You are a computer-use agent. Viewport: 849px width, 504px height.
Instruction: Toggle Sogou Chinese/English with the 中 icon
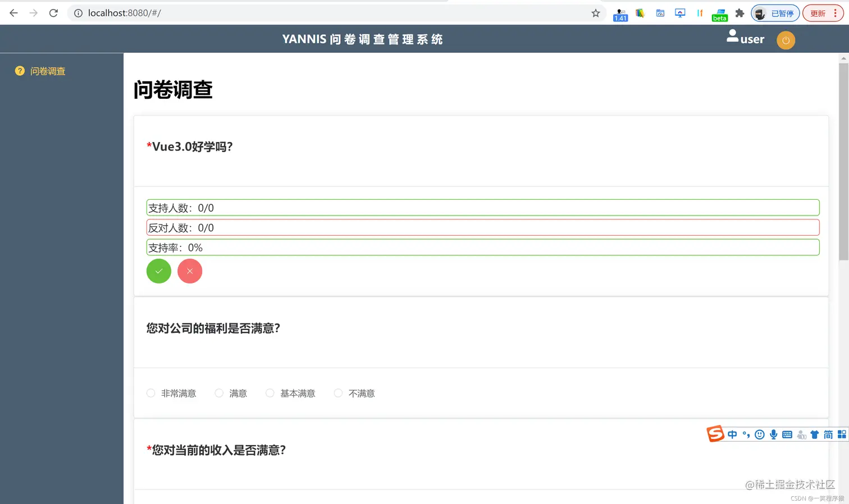tap(732, 434)
